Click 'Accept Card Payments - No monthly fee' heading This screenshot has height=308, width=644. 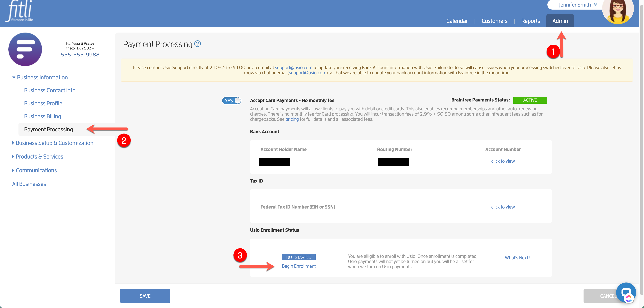tap(292, 100)
